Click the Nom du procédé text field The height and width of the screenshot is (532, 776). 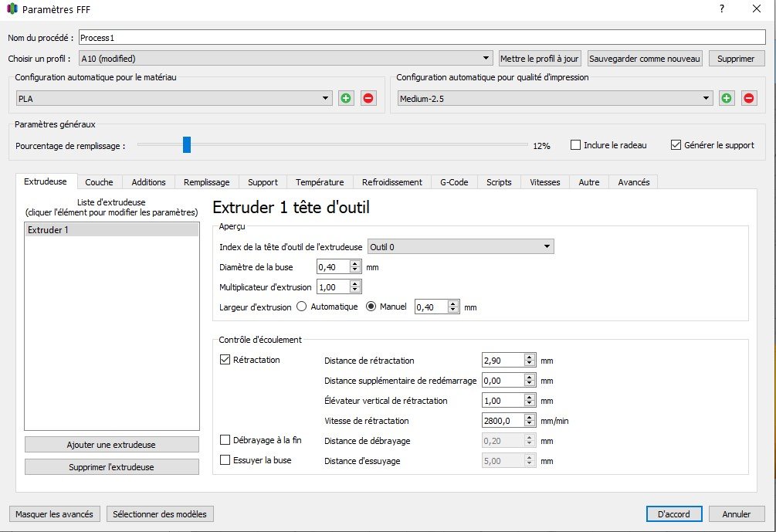click(422, 37)
